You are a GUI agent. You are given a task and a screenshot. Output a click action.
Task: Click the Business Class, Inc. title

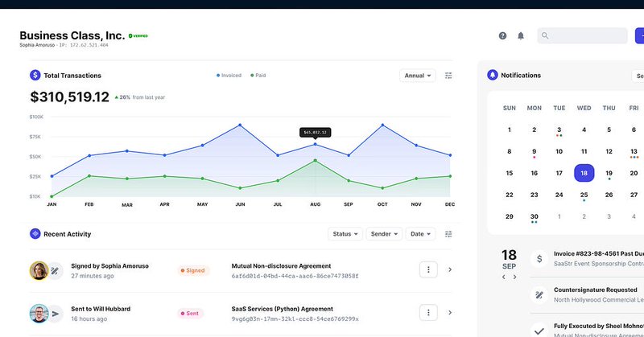(72, 35)
